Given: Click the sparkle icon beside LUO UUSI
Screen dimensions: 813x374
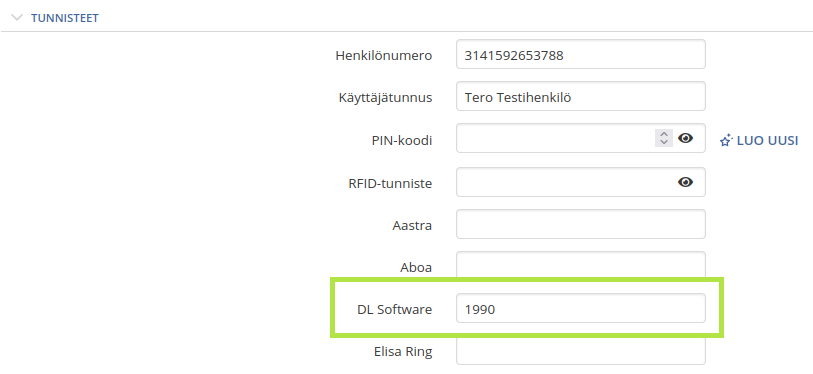Looking at the screenshot, I should [x=726, y=140].
